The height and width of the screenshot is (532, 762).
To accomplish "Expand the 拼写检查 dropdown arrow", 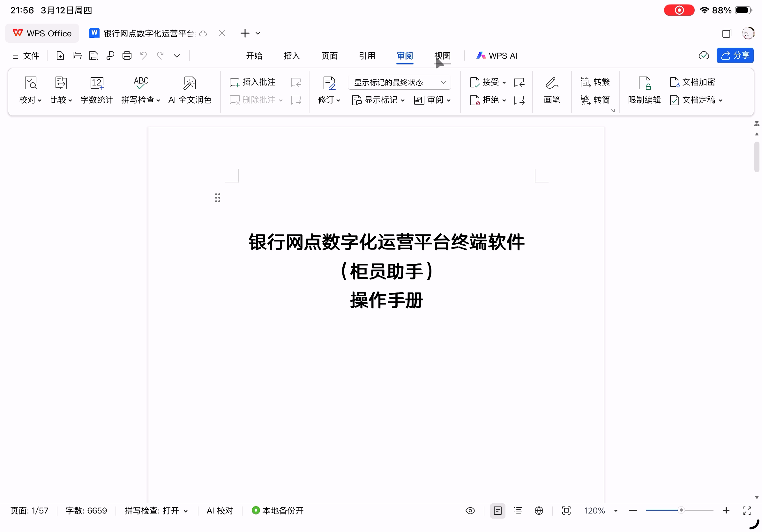I will (158, 100).
